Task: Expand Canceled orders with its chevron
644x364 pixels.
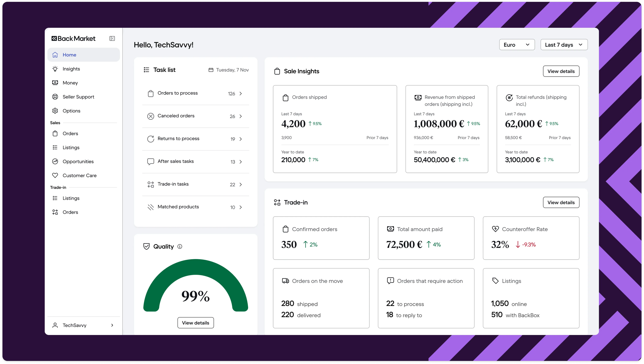Action: coord(241,116)
